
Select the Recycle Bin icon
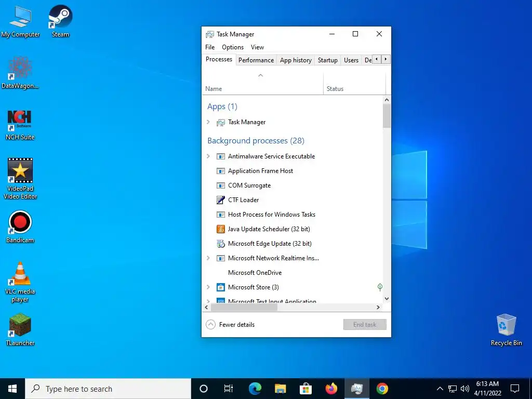[506, 330]
